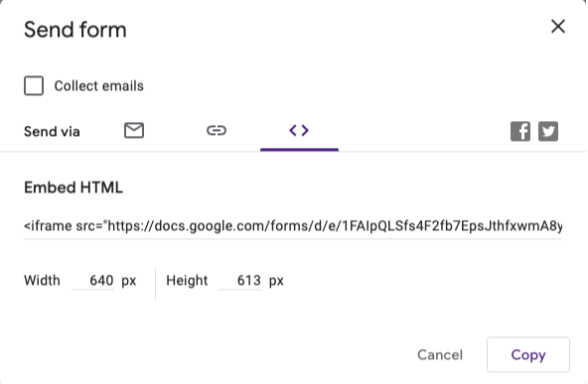Cancel sending the form
The image size is (588, 384).
click(440, 355)
